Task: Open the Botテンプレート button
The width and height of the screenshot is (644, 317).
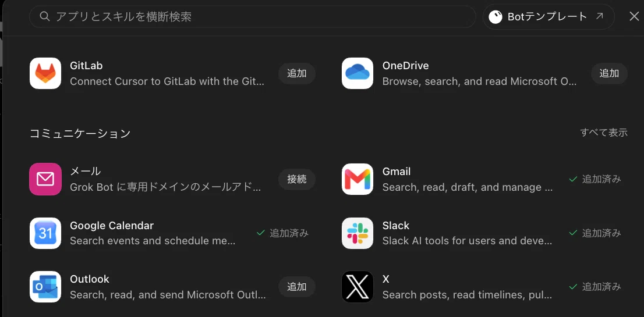Action: coord(549,17)
